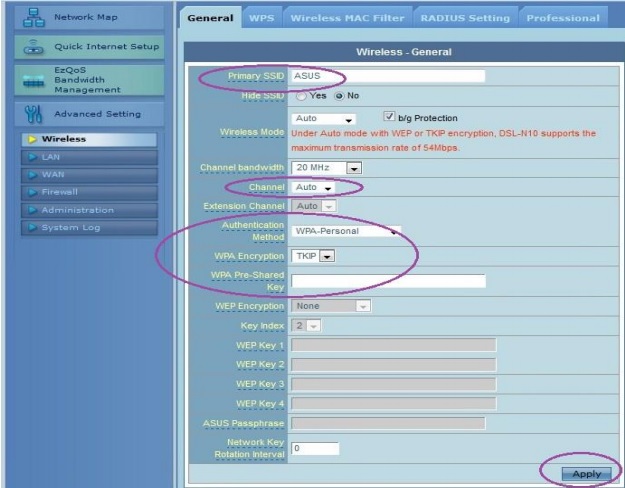Select LAN in the sidebar
Image resolution: width=625 pixels, height=488 pixels.
pyautogui.click(x=89, y=157)
